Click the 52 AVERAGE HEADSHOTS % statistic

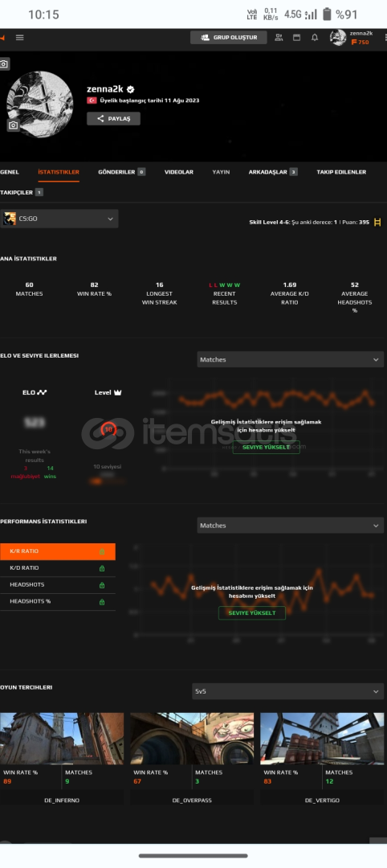tap(354, 298)
